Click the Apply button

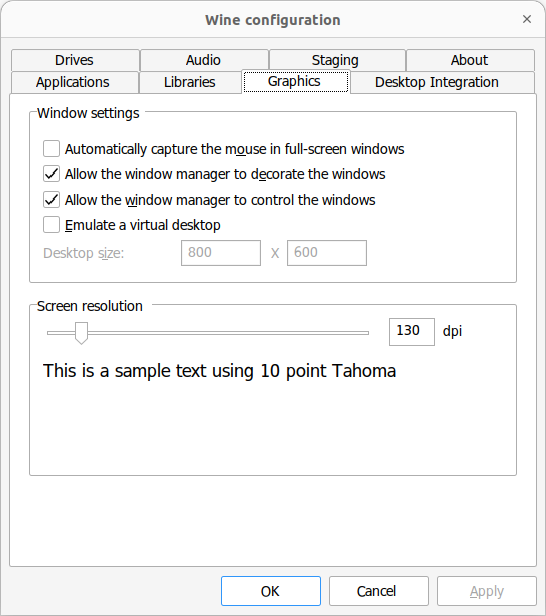tap(487, 591)
